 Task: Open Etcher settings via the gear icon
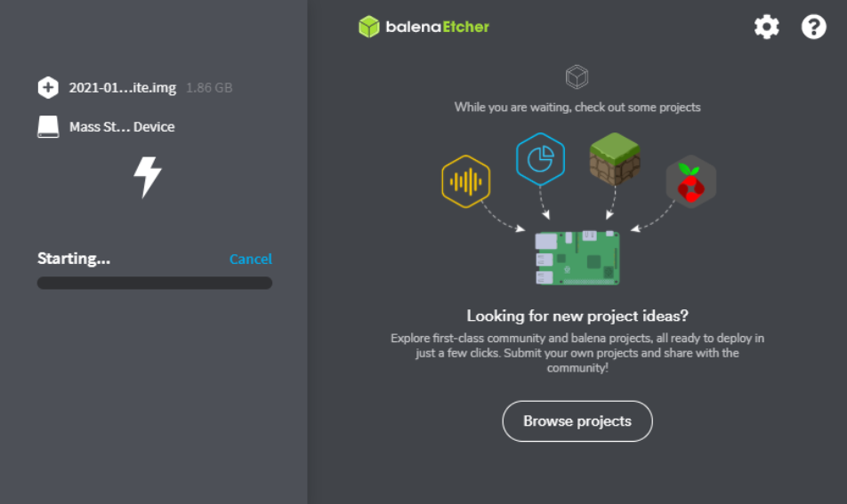(767, 27)
